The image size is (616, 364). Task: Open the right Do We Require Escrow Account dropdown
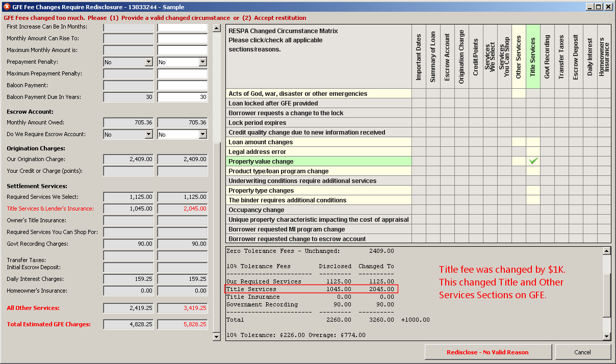click(x=202, y=135)
